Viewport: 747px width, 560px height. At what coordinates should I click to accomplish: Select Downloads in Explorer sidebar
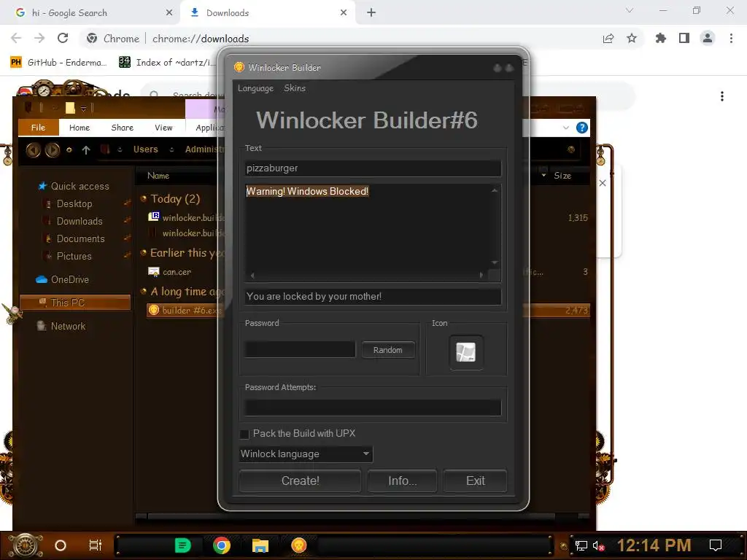pos(79,222)
